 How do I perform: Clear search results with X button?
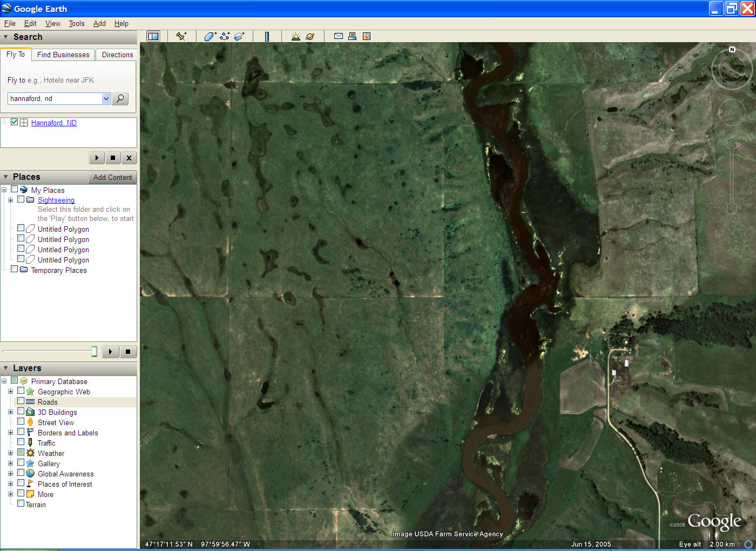pyautogui.click(x=129, y=158)
